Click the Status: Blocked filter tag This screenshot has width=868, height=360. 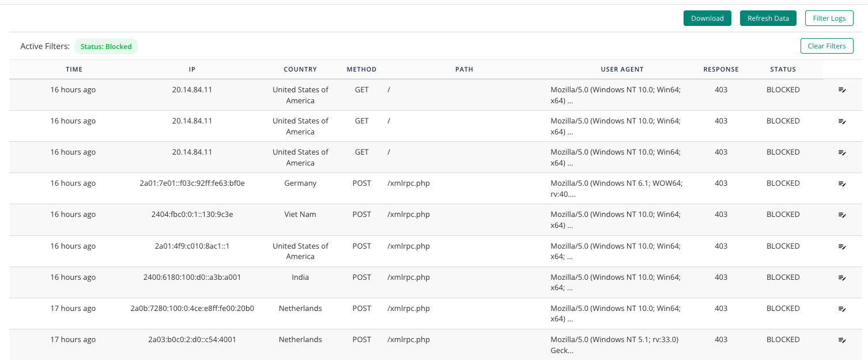click(x=106, y=47)
